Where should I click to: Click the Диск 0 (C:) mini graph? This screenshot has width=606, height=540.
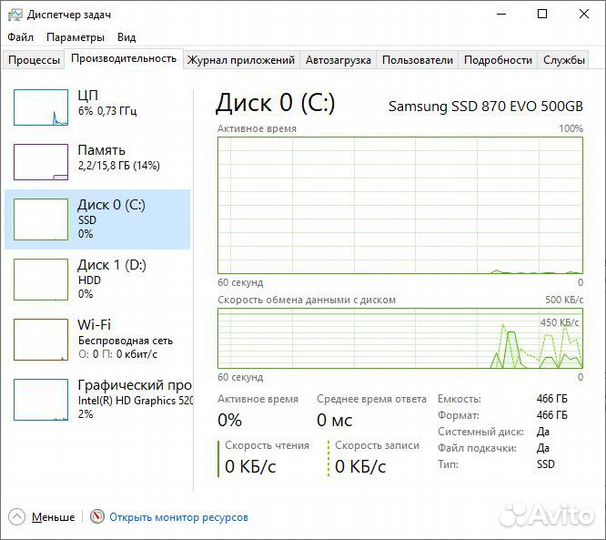[41, 219]
